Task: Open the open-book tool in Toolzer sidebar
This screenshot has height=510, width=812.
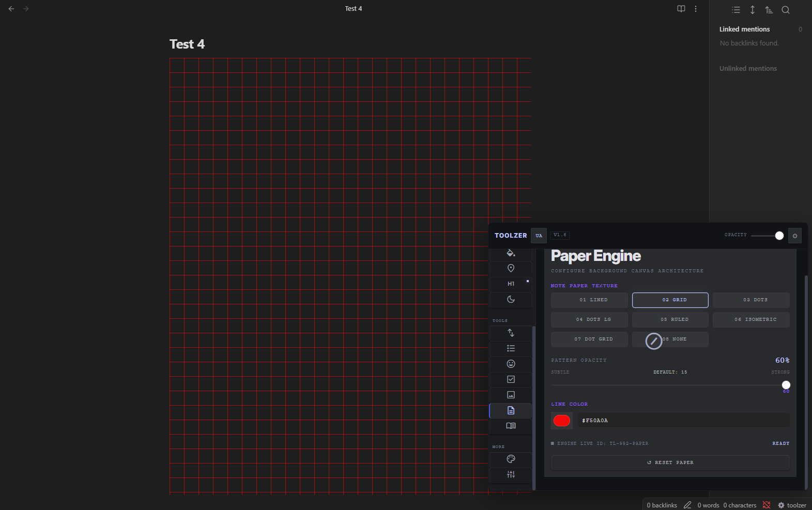Action: click(511, 426)
